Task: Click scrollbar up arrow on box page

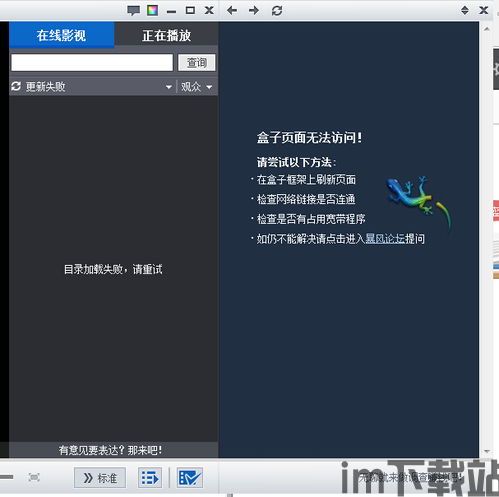Action: (x=486, y=29)
